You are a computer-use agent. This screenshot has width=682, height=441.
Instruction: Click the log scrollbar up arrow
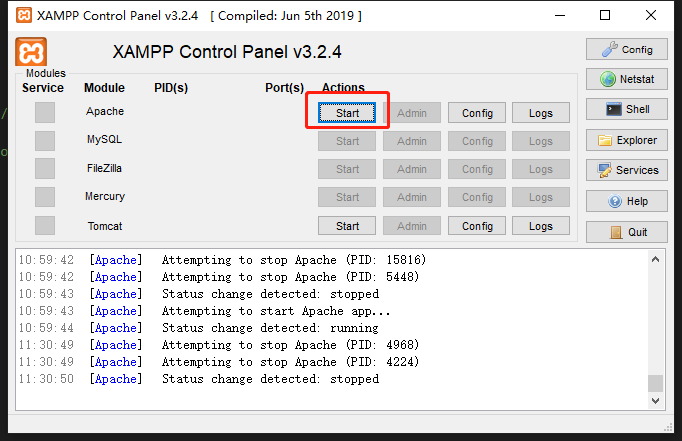coord(655,260)
